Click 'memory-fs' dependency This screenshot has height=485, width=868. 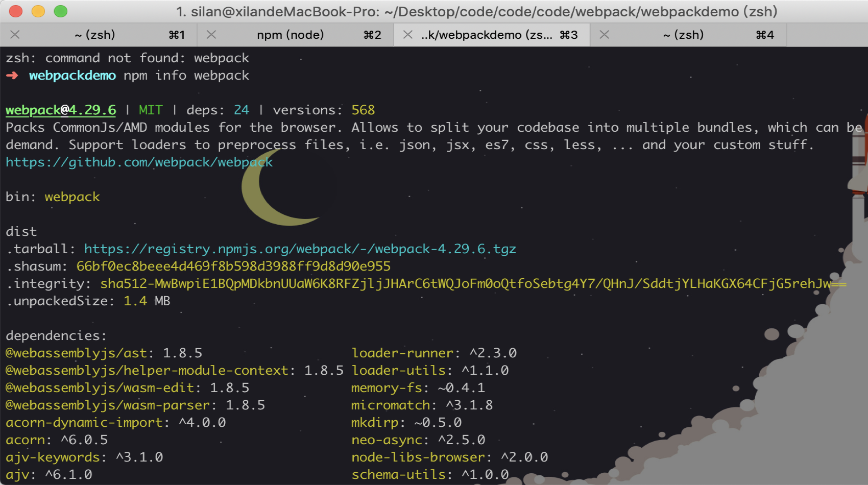click(387, 388)
